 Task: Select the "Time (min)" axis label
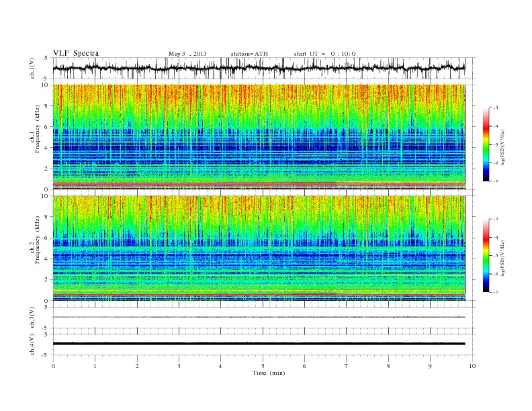click(269, 373)
